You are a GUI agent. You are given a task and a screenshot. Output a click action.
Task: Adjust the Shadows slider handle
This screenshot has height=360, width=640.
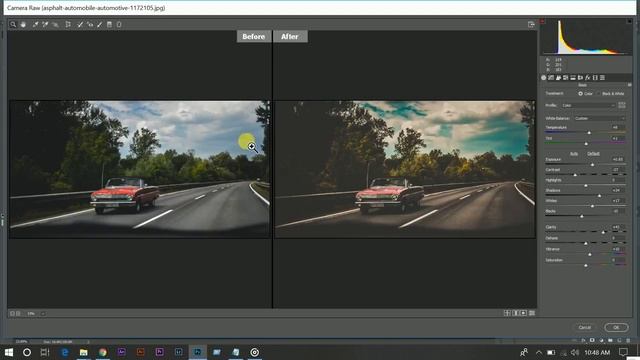(599, 196)
